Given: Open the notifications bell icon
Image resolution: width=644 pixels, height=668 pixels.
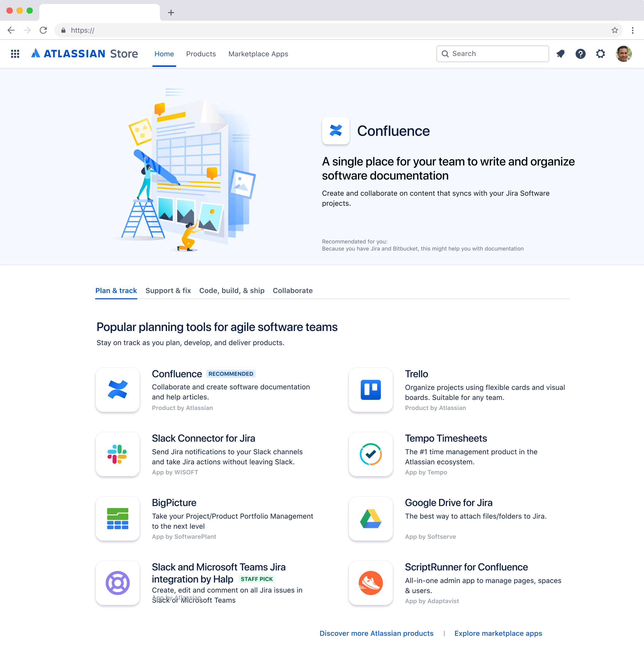Looking at the screenshot, I should (560, 54).
